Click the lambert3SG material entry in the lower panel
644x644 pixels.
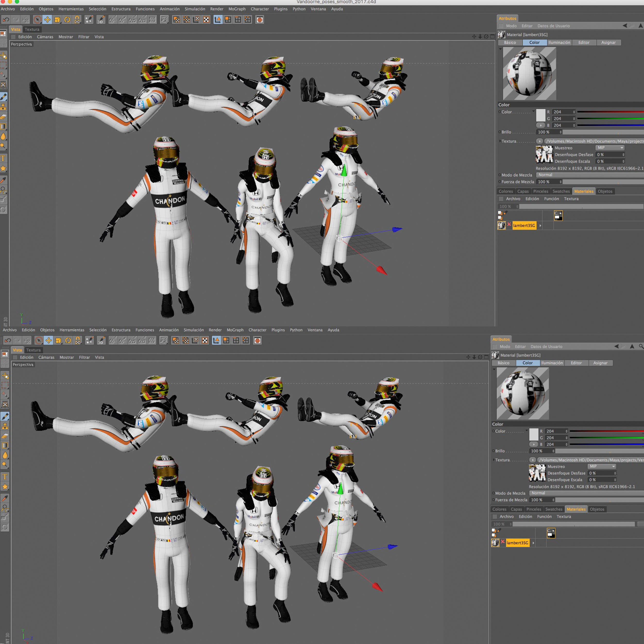517,543
